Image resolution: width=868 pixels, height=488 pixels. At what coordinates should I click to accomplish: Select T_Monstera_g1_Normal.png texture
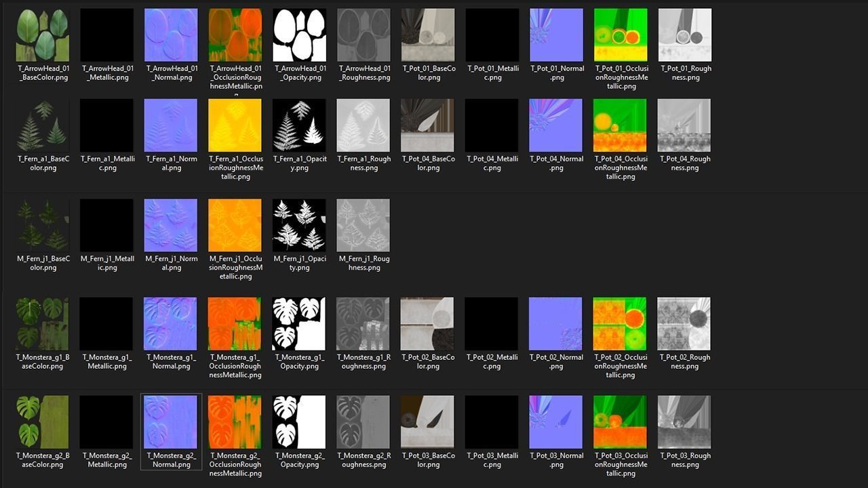(x=171, y=324)
